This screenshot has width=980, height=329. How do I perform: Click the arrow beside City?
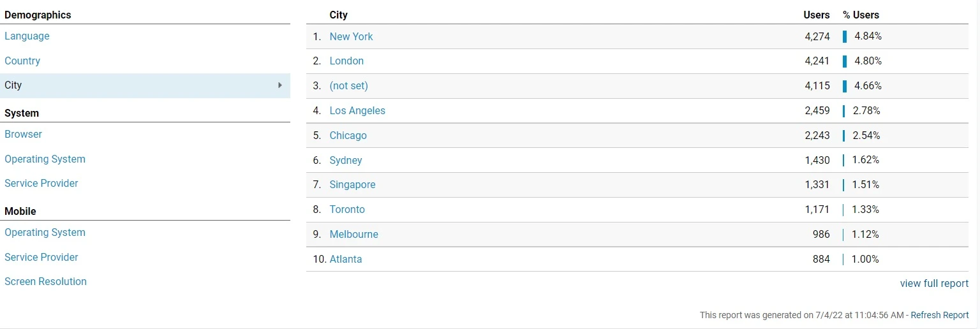280,85
